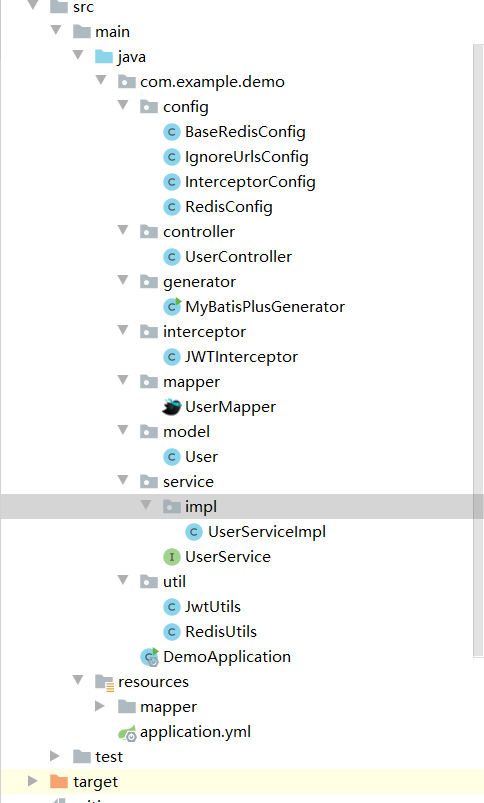
Task: Click the impl package folder icon
Action: 171,506
